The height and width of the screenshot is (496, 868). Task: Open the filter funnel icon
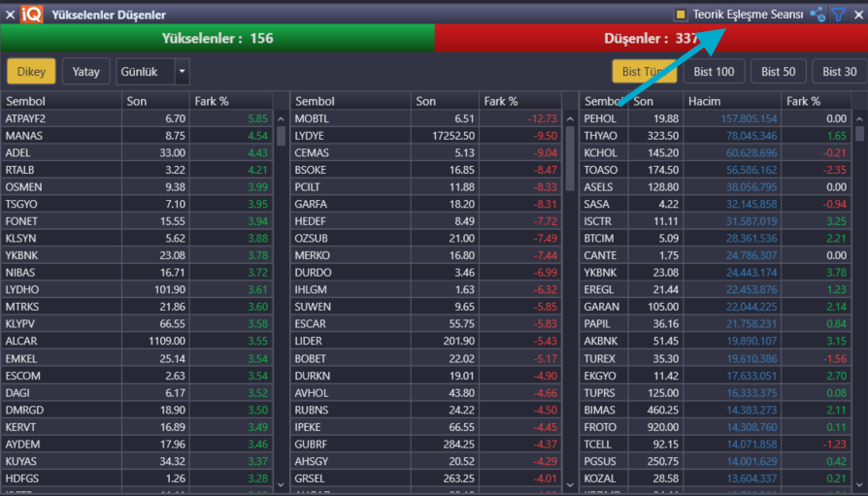[x=839, y=15]
